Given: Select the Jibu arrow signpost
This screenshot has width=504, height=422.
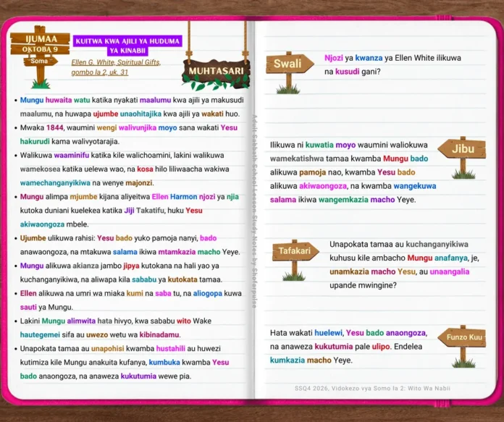Looking at the screenshot, I should [462, 158].
